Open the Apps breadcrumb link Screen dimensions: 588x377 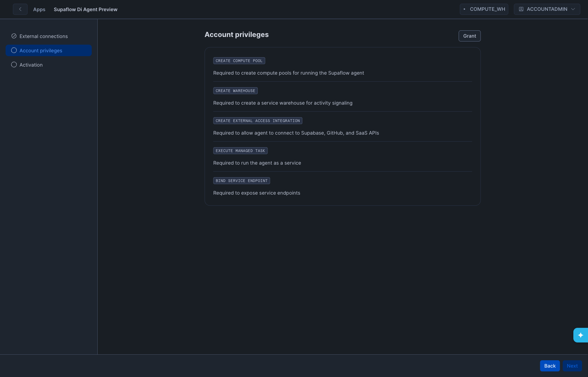click(x=39, y=9)
